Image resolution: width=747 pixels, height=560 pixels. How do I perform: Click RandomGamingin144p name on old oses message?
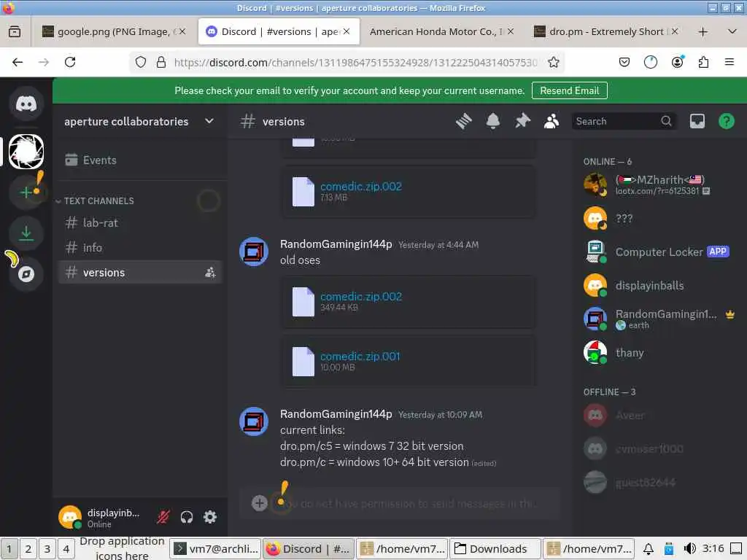pyautogui.click(x=336, y=244)
